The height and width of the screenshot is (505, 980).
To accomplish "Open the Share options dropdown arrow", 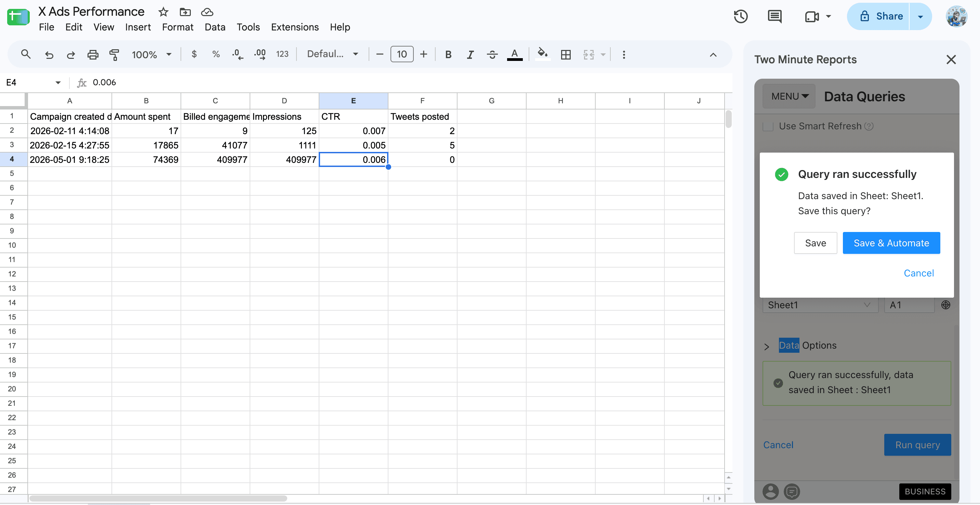I will (920, 16).
